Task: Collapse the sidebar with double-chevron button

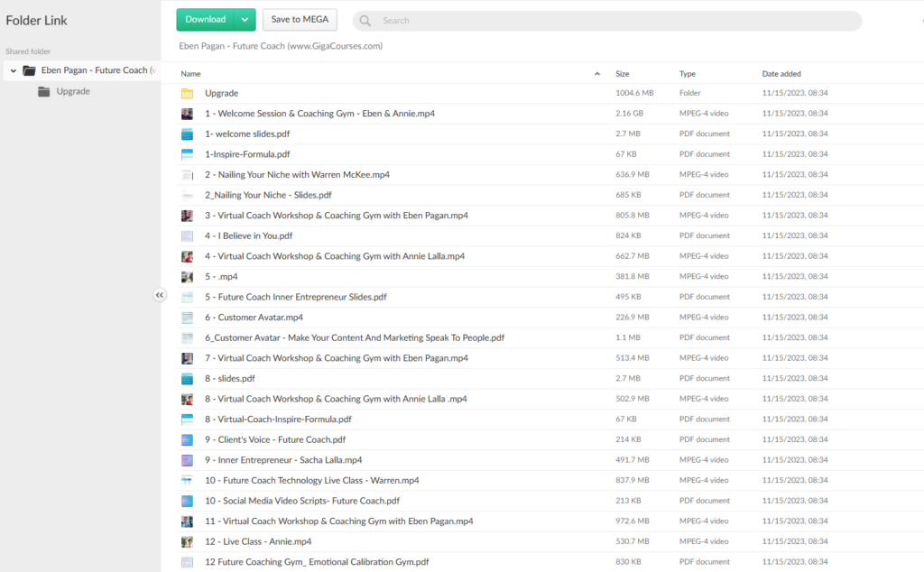Action: tap(160, 294)
